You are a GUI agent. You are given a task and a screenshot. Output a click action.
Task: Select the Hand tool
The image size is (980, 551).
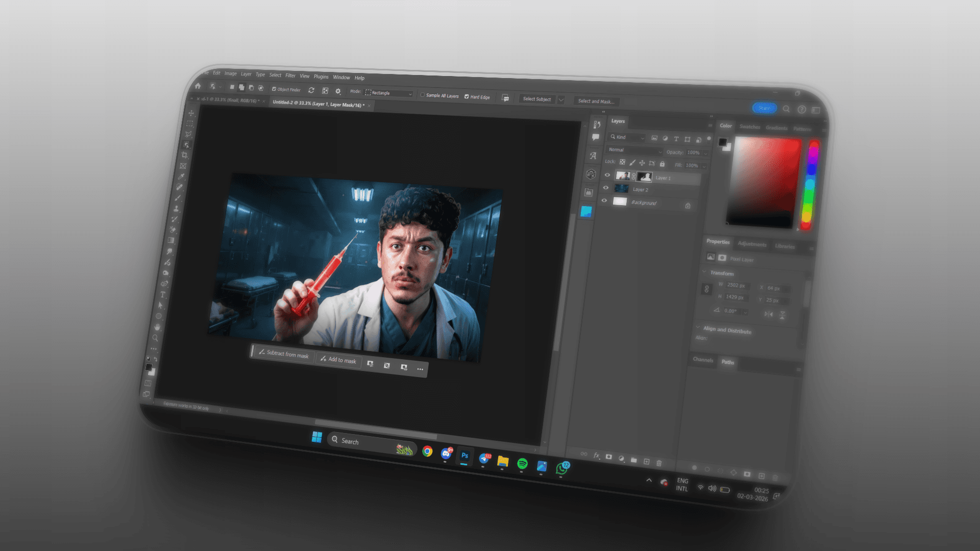click(157, 327)
